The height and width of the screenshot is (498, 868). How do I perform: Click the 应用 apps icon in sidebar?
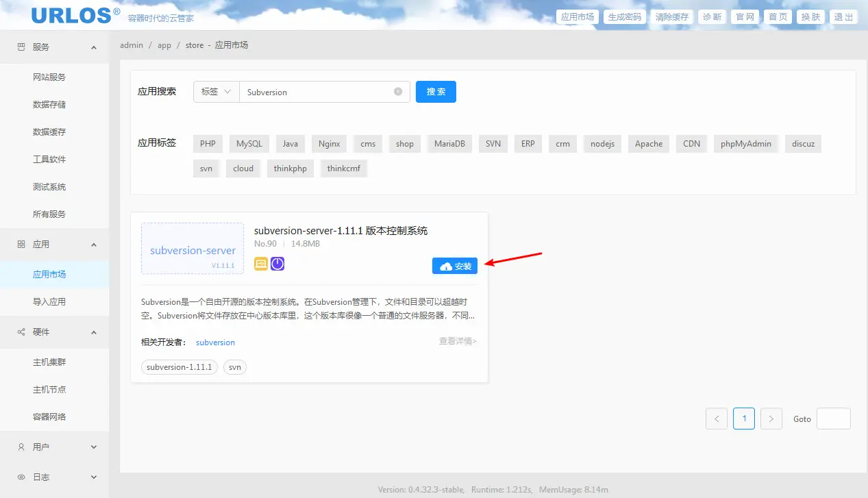(x=21, y=245)
